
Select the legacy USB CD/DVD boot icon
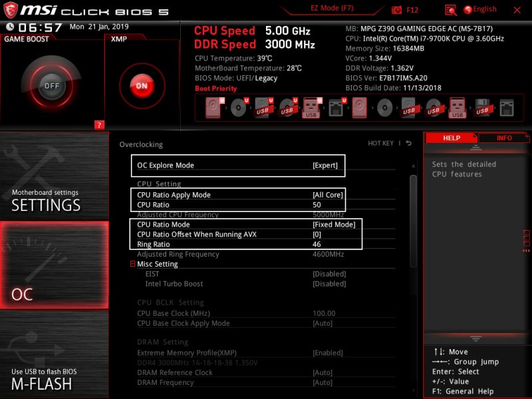pyautogui.click(x=434, y=108)
